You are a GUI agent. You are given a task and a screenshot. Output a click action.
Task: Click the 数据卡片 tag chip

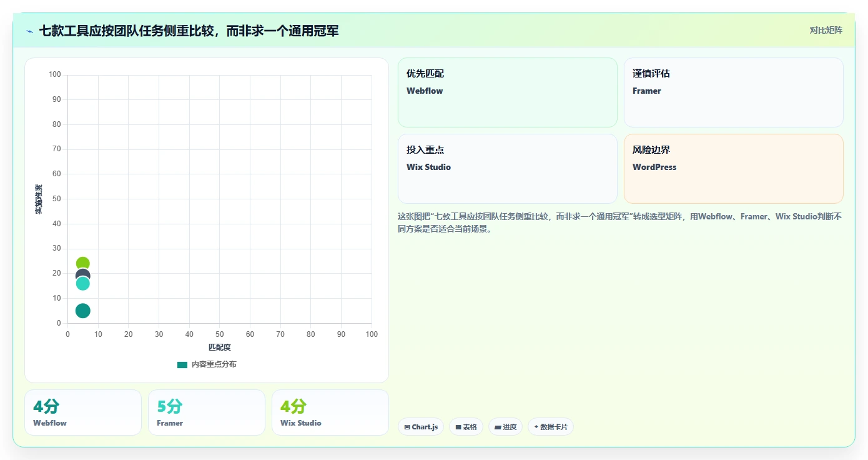click(550, 427)
